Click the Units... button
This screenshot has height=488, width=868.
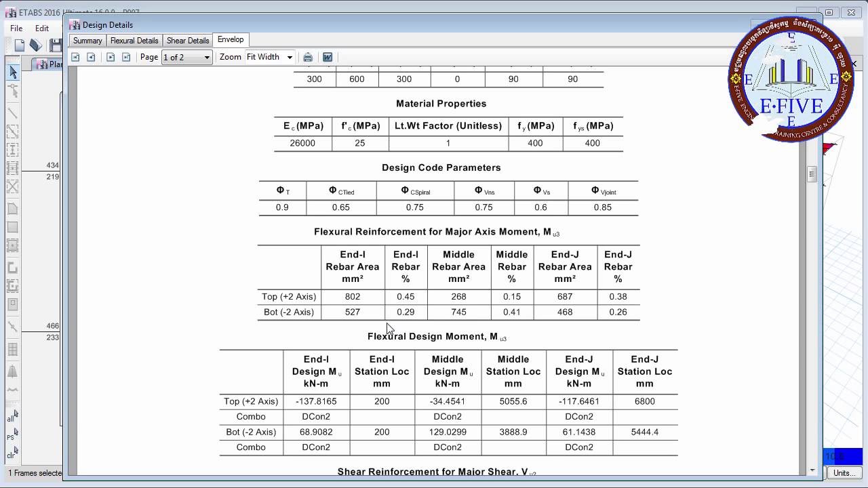(x=844, y=473)
